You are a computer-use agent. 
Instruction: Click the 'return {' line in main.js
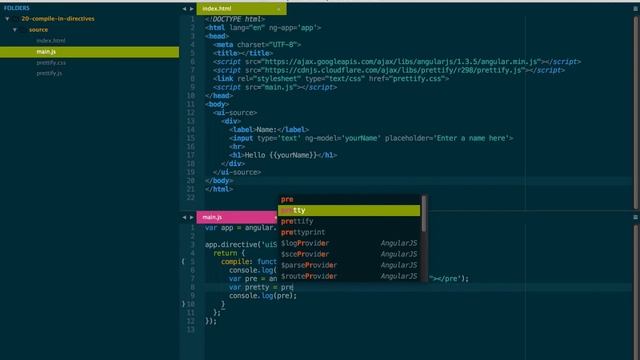click(229, 253)
